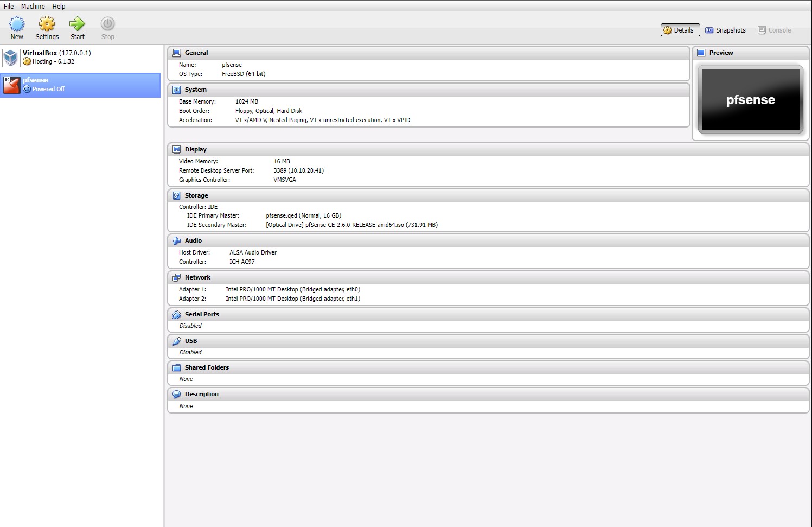Open Settings for the pfsense VM
Image resolution: width=812 pixels, height=527 pixels.
pyautogui.click(x=47, y=26)
